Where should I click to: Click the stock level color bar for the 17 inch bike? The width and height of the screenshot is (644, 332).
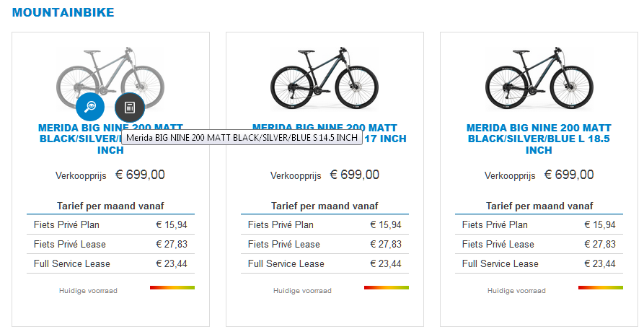(x=387, y=288)
